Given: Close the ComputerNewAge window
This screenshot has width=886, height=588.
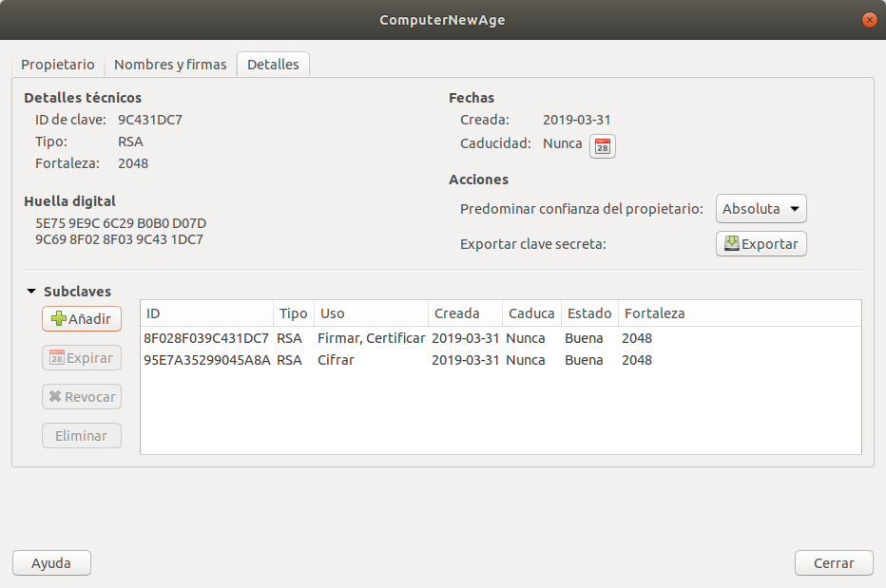Looking at the screenshot, I should pyautogui.click(x=868, y=20).
